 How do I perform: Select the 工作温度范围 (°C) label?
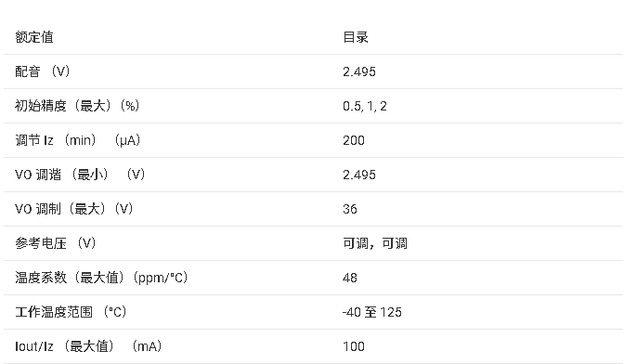71,311
